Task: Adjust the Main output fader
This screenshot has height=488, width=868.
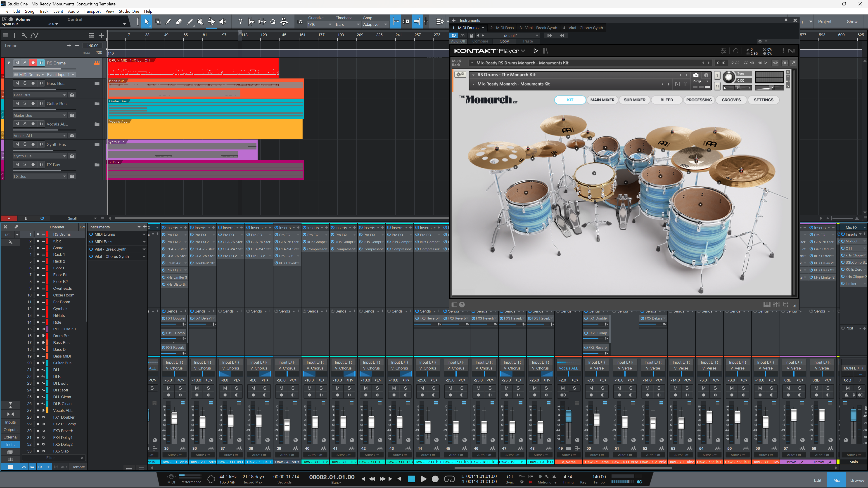Action: 854,415
